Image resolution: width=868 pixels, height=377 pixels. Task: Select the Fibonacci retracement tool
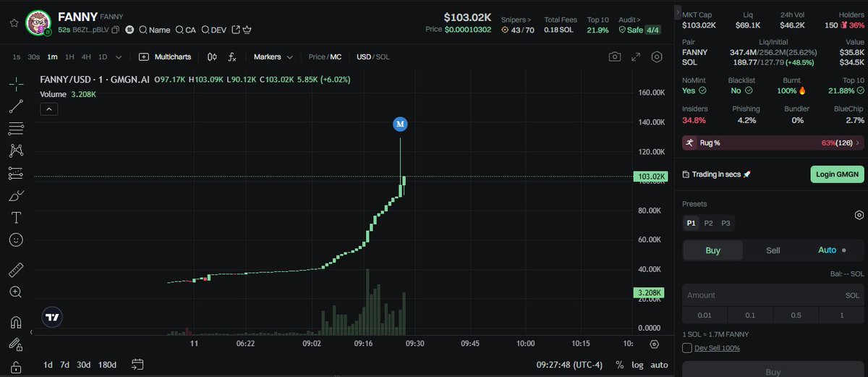coord(16,129)
